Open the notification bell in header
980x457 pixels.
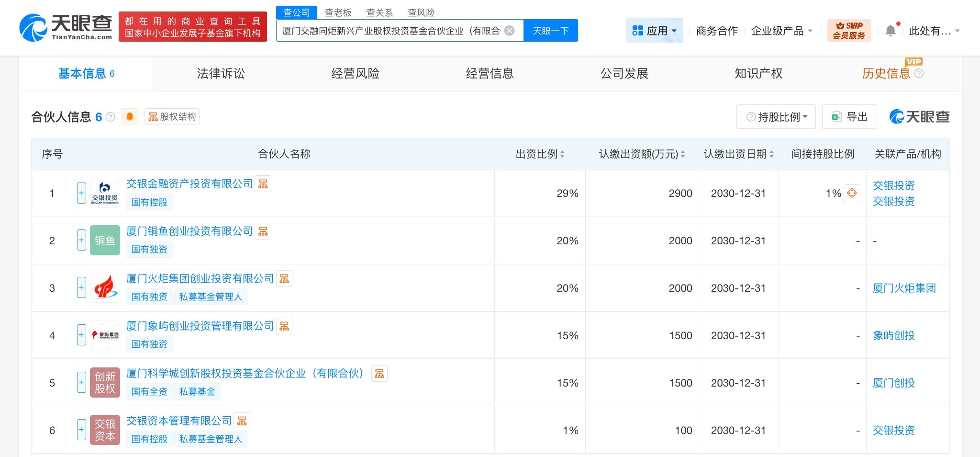[891, 31]
